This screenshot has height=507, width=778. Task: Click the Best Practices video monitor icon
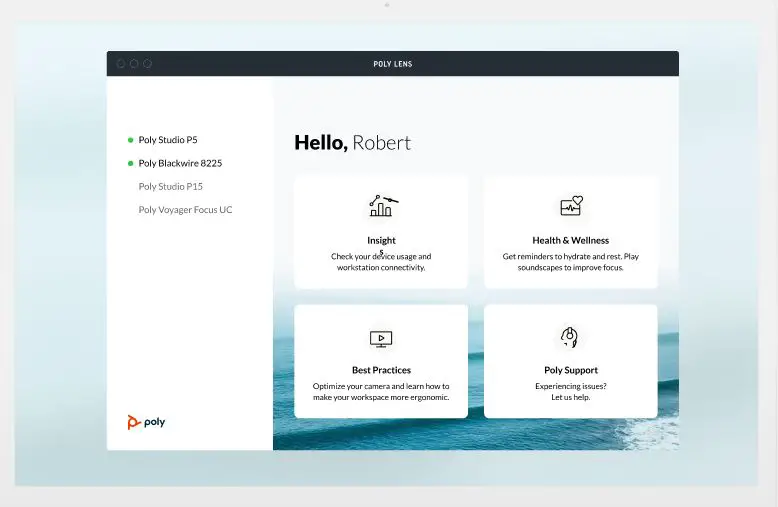click(x=381, y=339)
